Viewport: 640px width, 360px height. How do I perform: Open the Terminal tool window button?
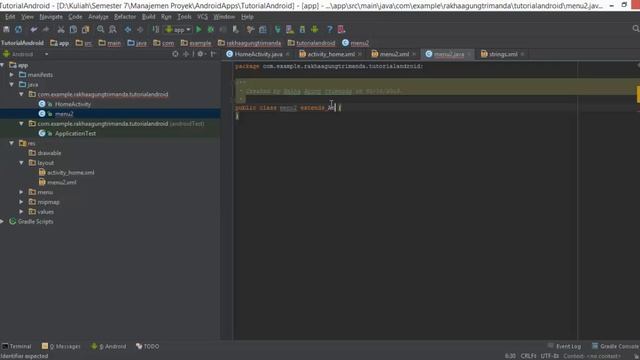[17, 346]
